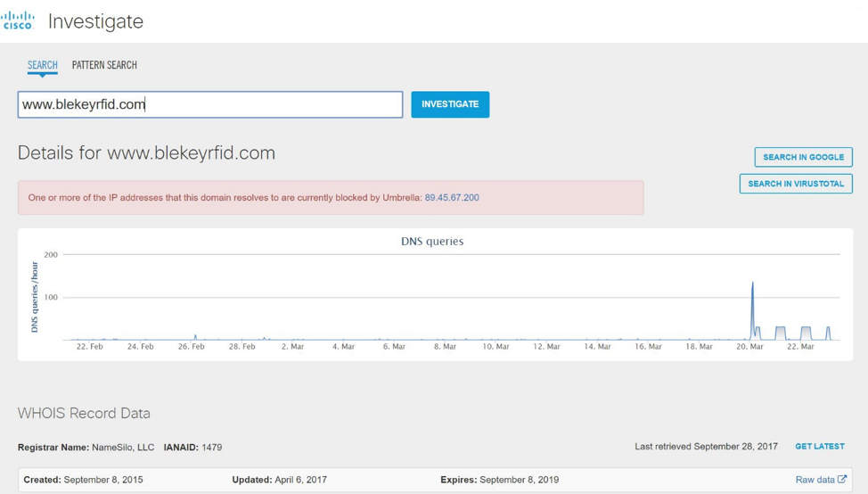Viewport: 868px width, 494px height.
Task: Select the Search tab
Action: (42, 65)
